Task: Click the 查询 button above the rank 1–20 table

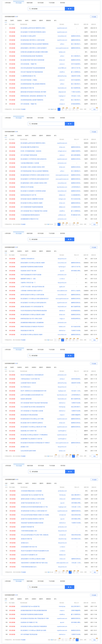Action: (x=69, y=9)
